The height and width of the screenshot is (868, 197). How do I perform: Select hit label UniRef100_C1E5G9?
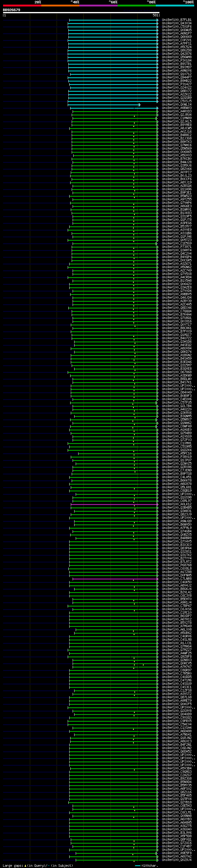(176, 243)
